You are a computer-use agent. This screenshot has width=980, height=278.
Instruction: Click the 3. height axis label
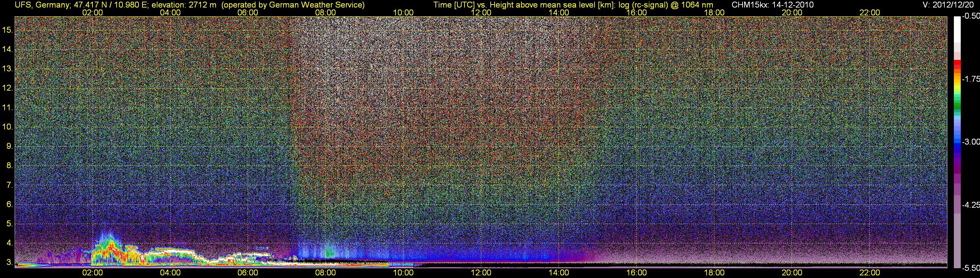point(9,263)
